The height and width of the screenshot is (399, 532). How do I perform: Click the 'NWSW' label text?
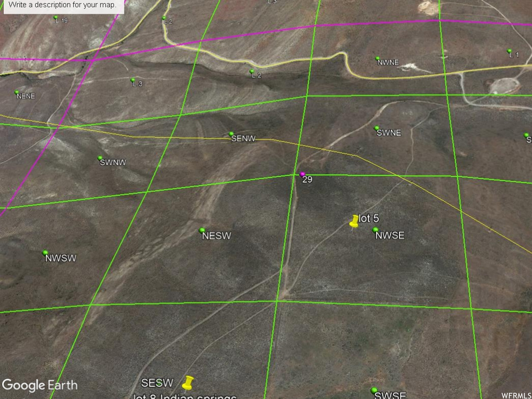(61, 258)
